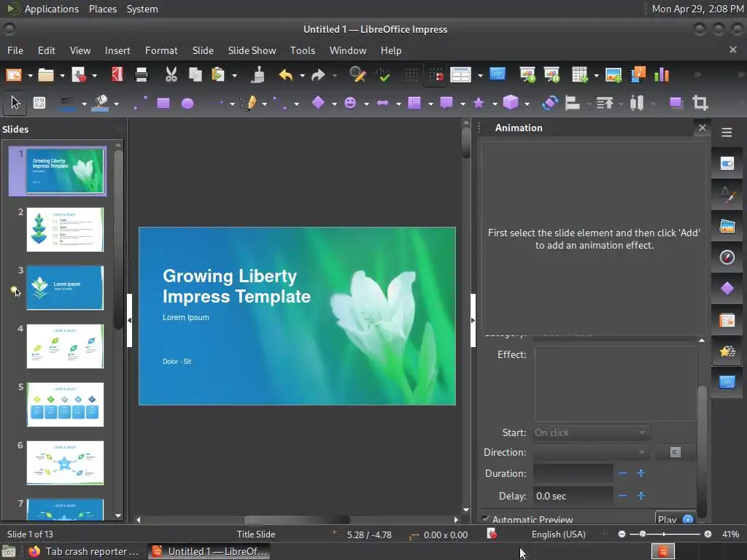The height and width of the screenshot is (560, 747).
Task: Expand the Stars and Banners dropdown
Action: [495, 104]
